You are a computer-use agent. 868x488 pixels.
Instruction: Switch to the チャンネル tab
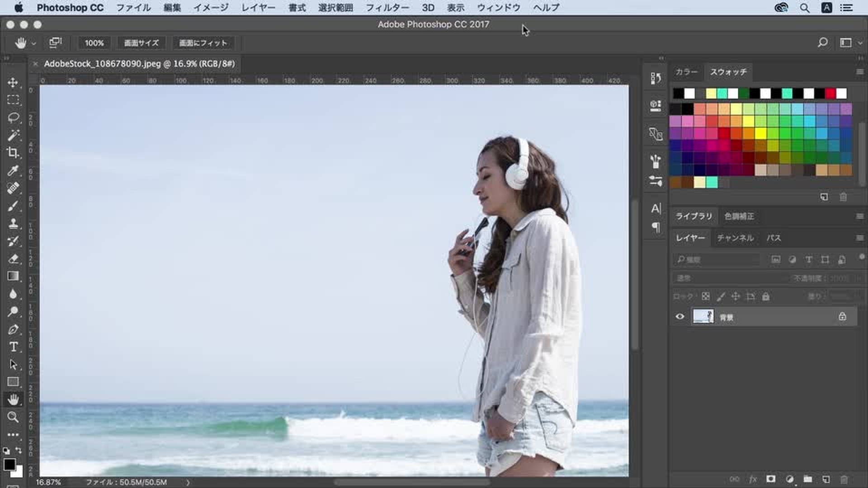click(735, 238)
